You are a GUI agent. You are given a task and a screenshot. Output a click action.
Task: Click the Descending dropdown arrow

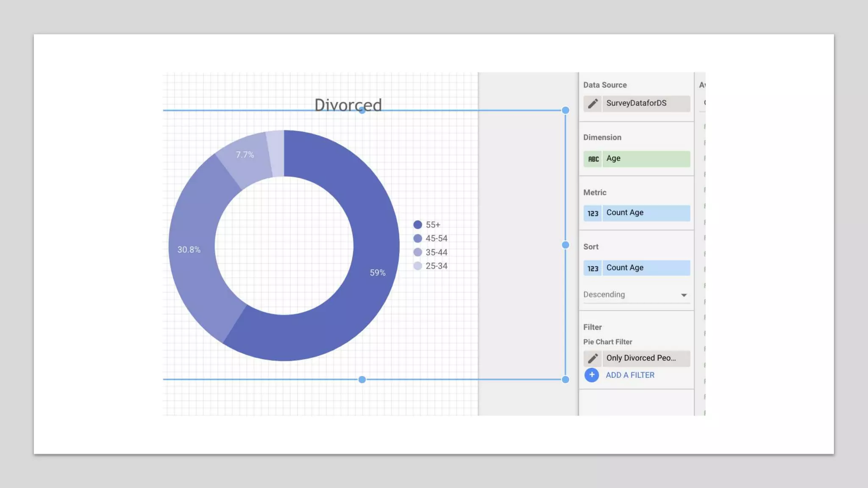pos(683,295)
